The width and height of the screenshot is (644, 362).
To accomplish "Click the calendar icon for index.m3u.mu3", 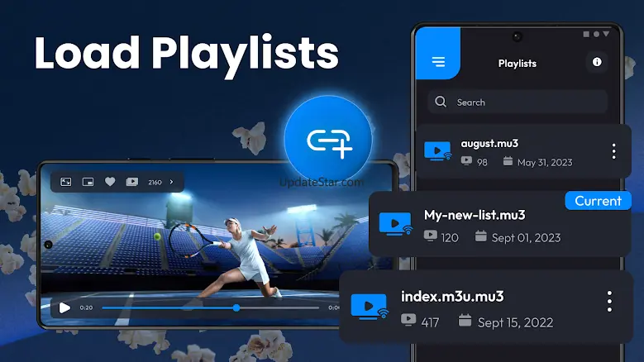I will 465,321.
